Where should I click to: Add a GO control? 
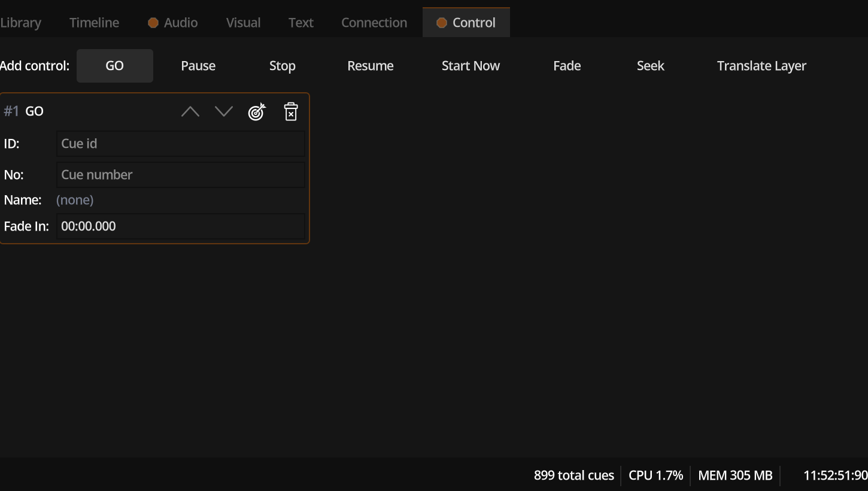coord(115,66)
